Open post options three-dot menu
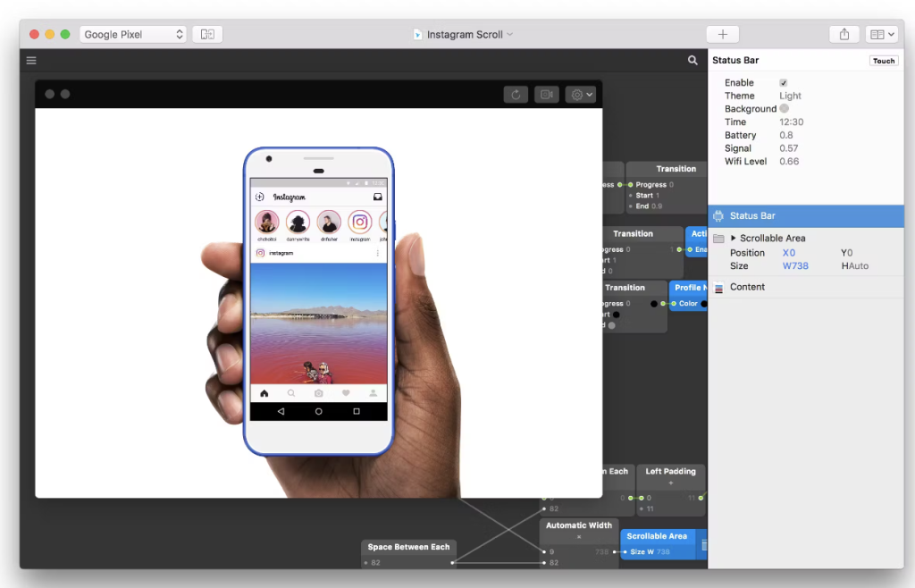This screenshot has width=915, height=588. 378,253
